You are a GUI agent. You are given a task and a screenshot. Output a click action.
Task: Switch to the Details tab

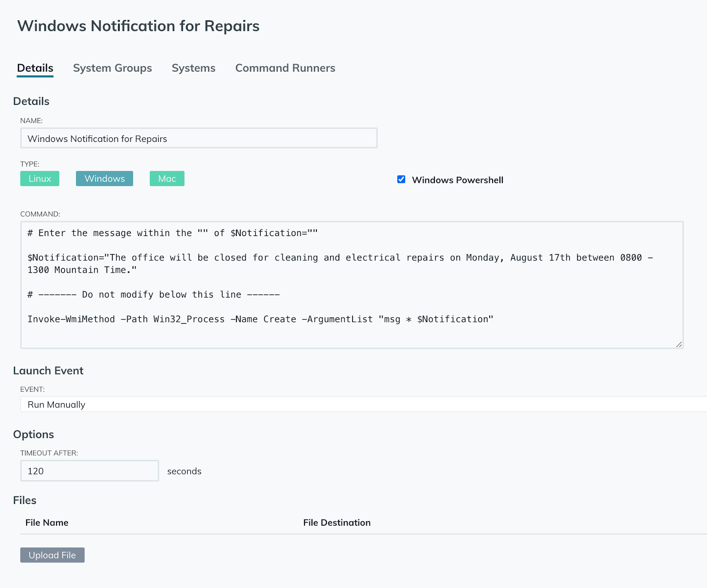[x=35, y=68]
